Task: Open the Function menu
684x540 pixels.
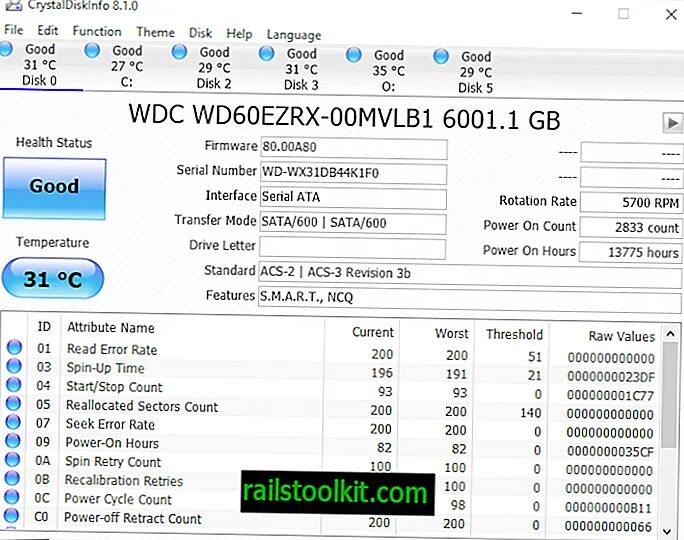Action: click(97, 31)
